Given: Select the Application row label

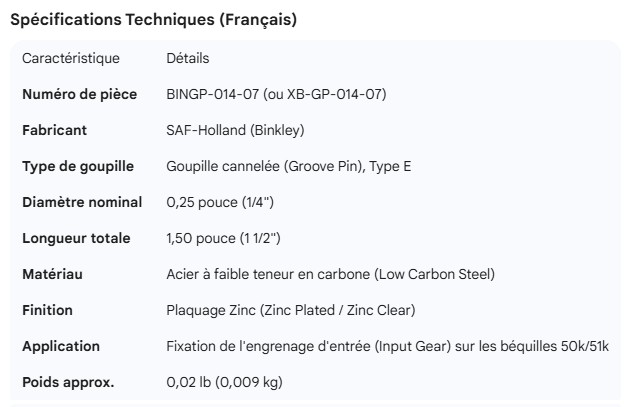Looking at the screenshot, I should coord(61,346).
